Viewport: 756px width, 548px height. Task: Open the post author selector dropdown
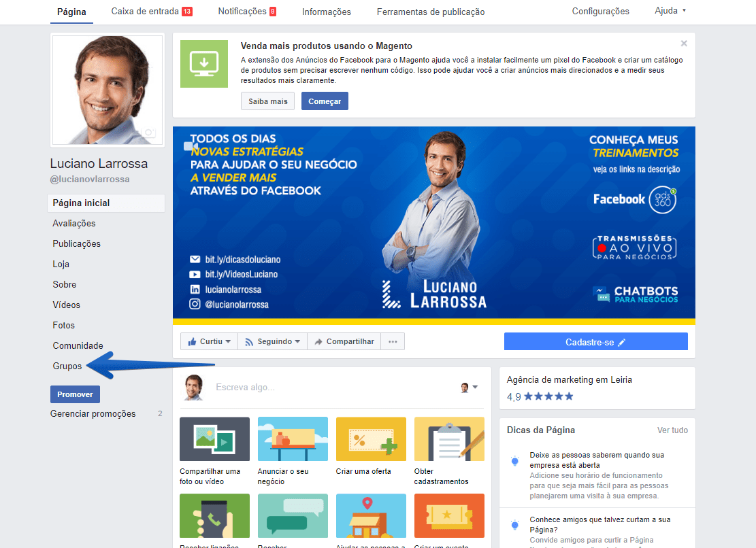click(x=469, y=387)
